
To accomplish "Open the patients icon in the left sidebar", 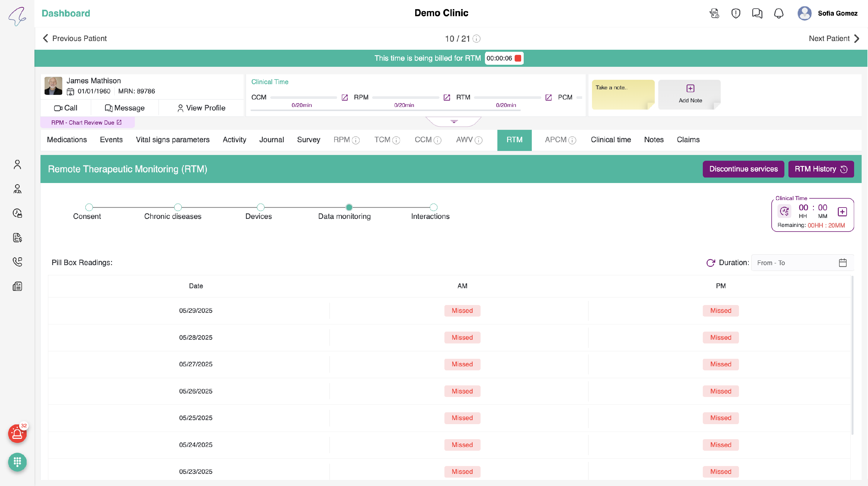I will (17, 164).
